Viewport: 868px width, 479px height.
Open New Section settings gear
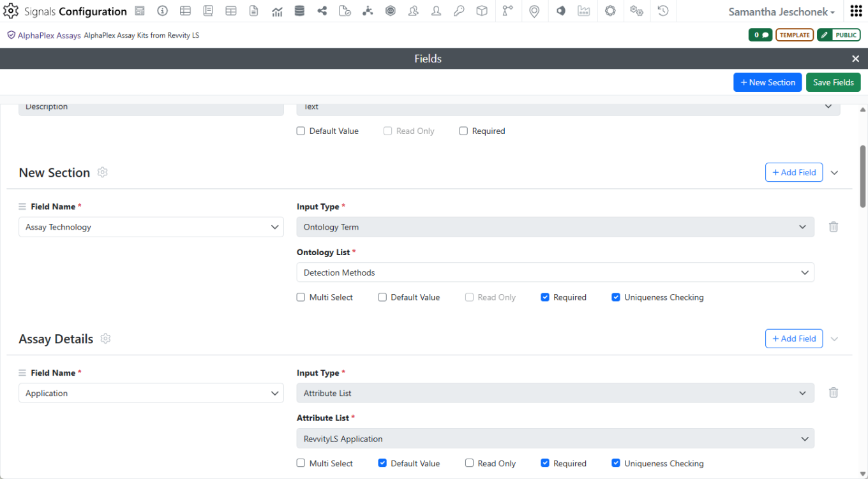[103, 172]
